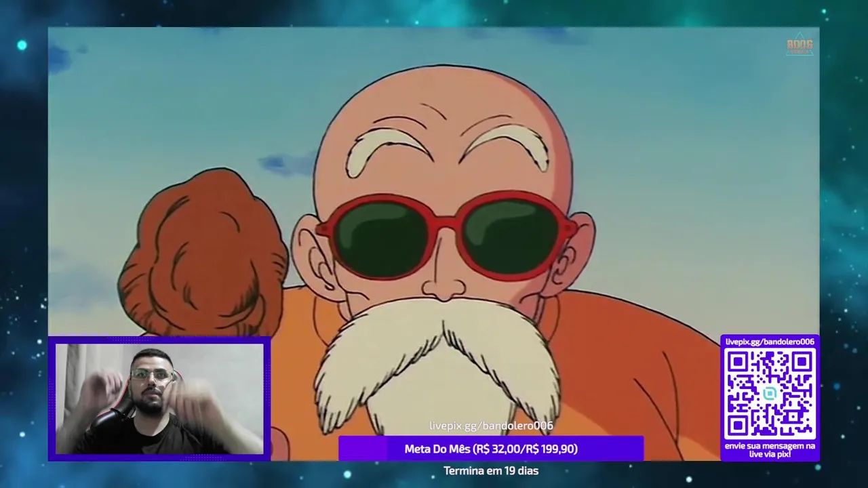Click the "envie sua mensagem na live via pix!" text
The image size is (868, 488).
(x=770, y=450)
